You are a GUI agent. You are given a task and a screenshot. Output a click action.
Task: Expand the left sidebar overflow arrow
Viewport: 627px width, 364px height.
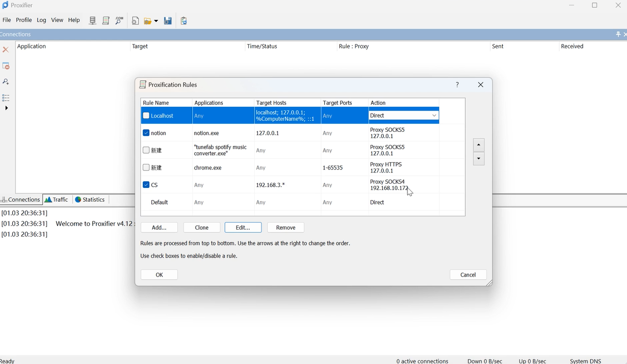(x=6, y=108)
